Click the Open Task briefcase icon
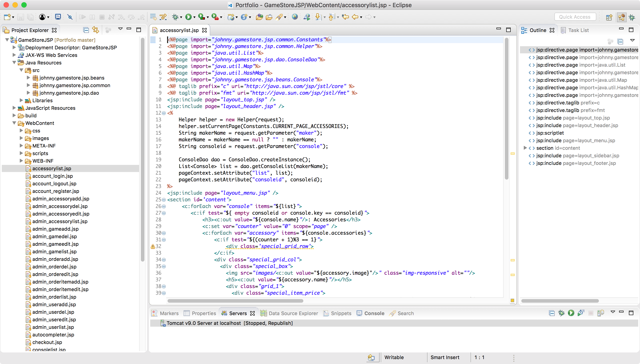Image resolution: width=640 pixels, height=364 pixels. coord(269,17)
